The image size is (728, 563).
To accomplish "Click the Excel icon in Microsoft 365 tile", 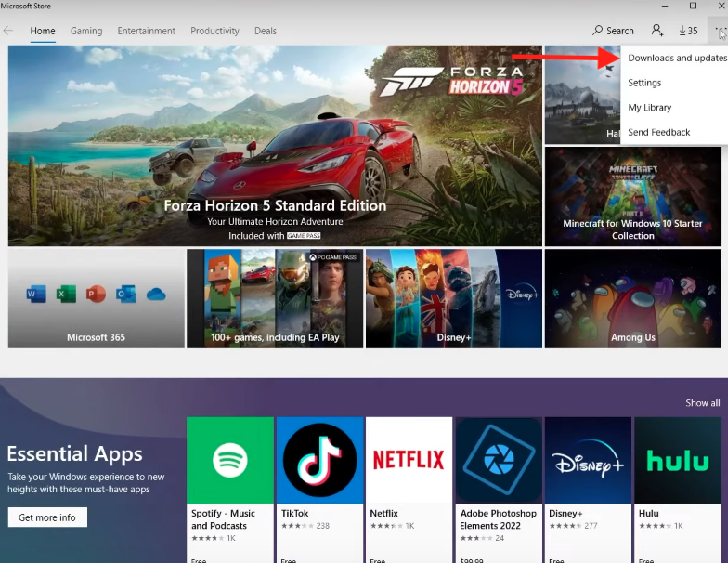I will [x=66, y=294].
